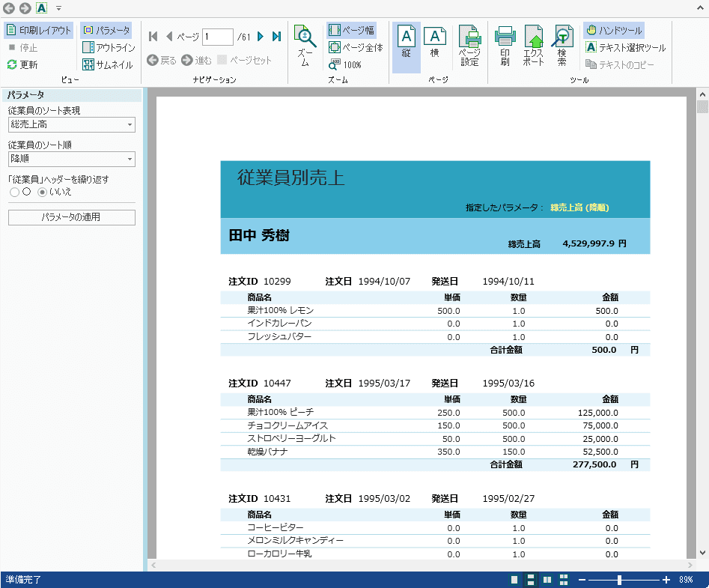Click order ID 10299
The height and width of the screenshot is (588, 709).
pyautogui.click(x=277, y=282)
